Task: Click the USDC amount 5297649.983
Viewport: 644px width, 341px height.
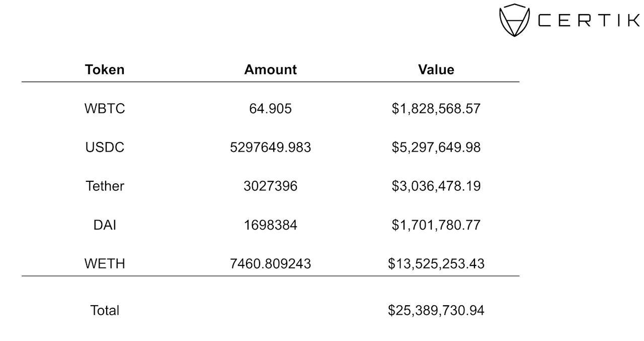Action: pos(271,147)
